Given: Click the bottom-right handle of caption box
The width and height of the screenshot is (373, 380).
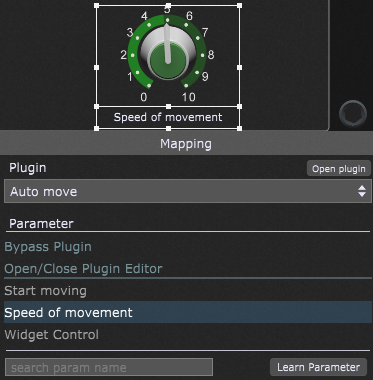Looking at the screenshot, I should coord(239,128).
